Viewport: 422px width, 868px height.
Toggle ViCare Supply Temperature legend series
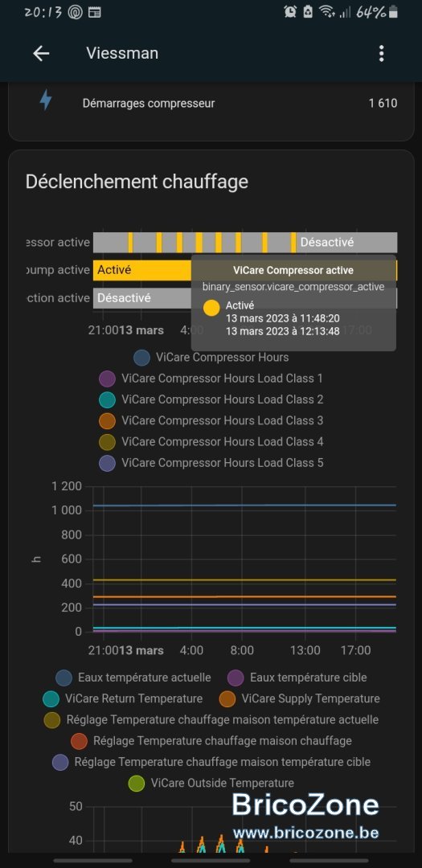(300, 698)
